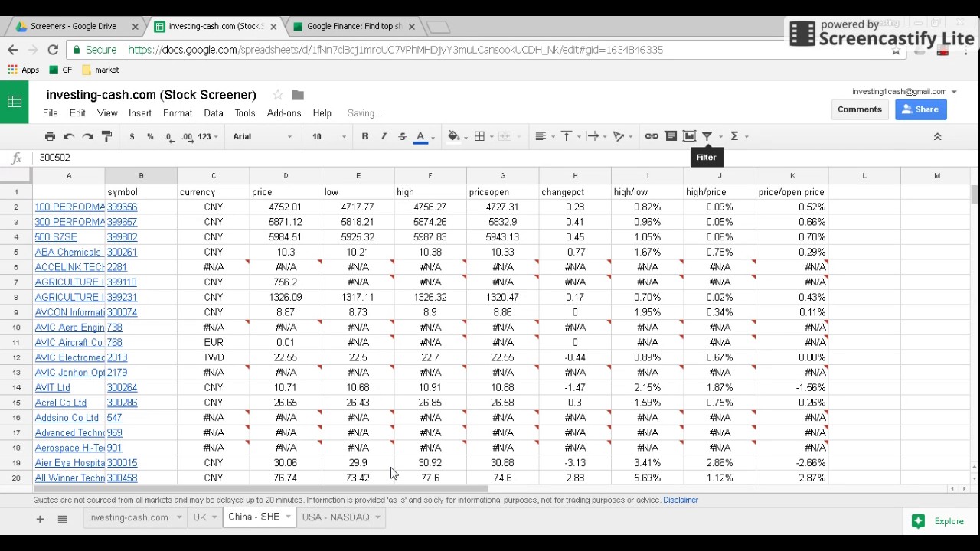The image size is (980, 551).
Task: Open account menu for investing1cash@gmail.com
Action: pyautogui.click(x=904, y=91)
